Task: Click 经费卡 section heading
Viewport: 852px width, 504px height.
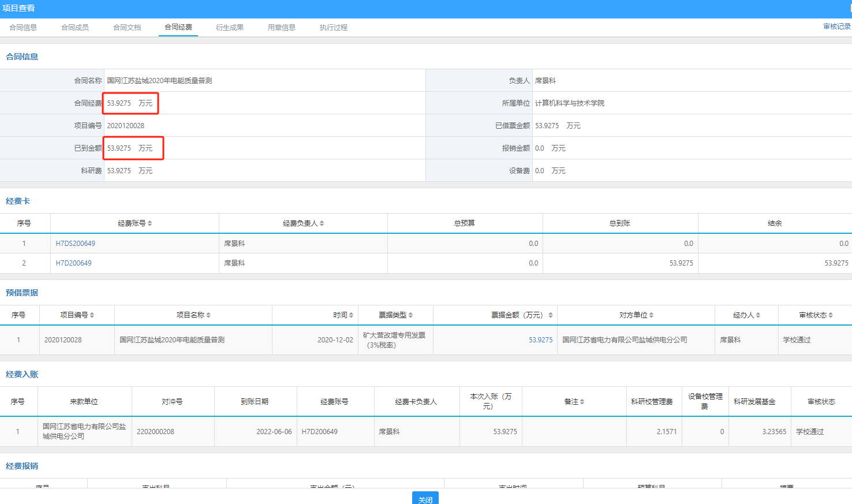Action: [18, 201]
